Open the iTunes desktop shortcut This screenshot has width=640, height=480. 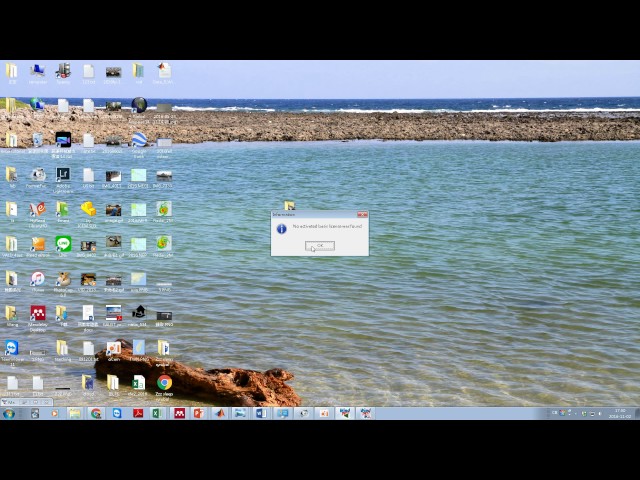coord(38,281)
